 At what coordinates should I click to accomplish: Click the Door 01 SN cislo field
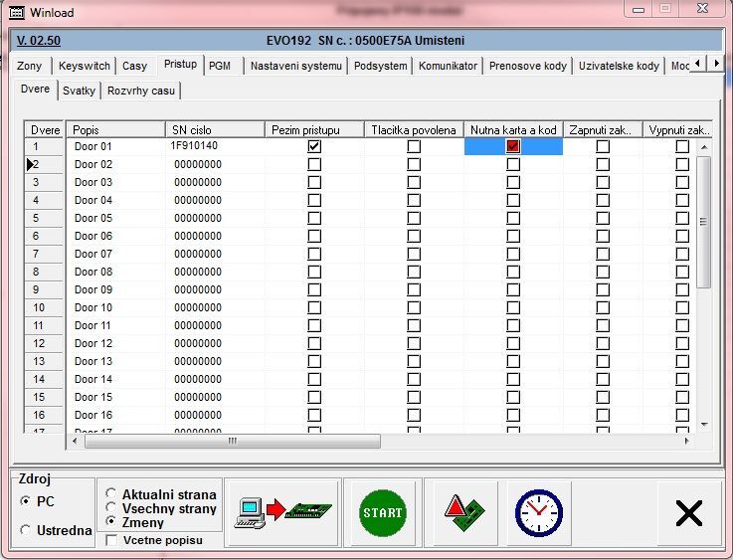tap(215, 146)
